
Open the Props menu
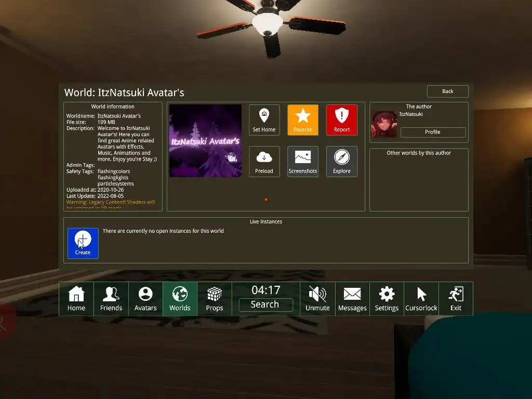coord(215,299)
